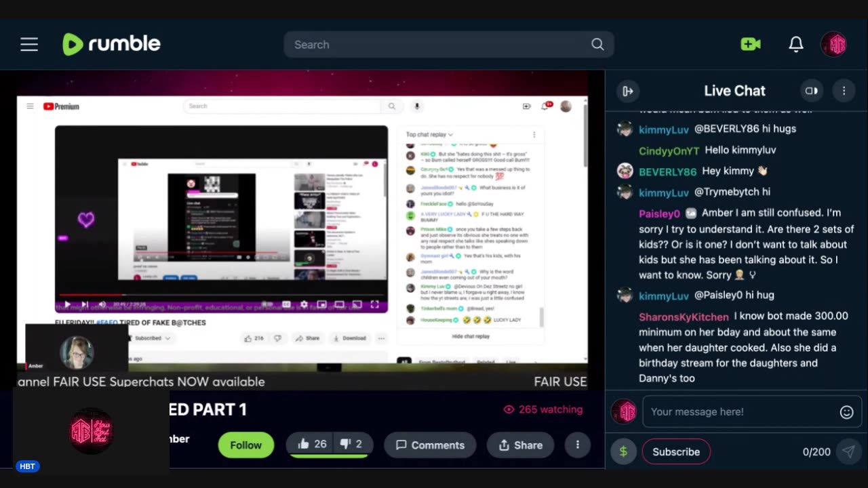Mute the YouTube player volume
This screenshot has height=488, width=868.
pyautogui.click(x=102, y=305)
